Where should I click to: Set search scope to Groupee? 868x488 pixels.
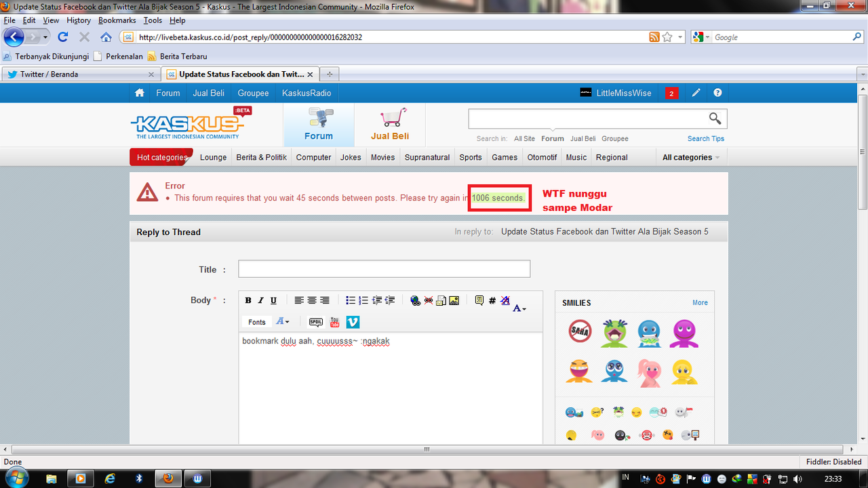click(x=614, y=138)
